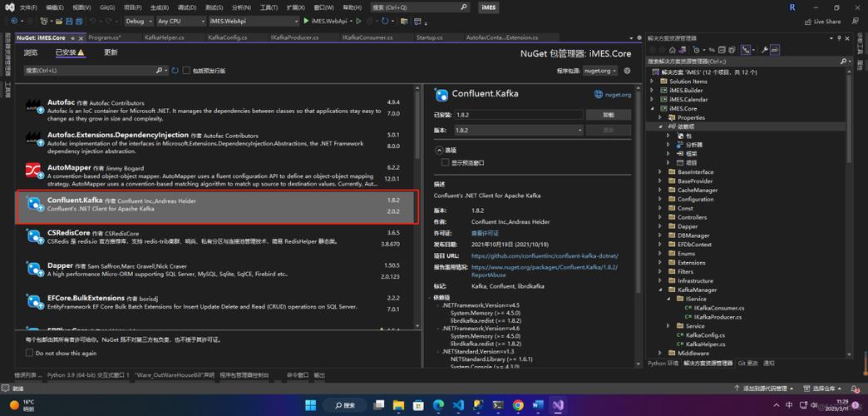The width and height of the screenshot is (868, 416).
Task: Check the show preview window option
Action: 445,163
